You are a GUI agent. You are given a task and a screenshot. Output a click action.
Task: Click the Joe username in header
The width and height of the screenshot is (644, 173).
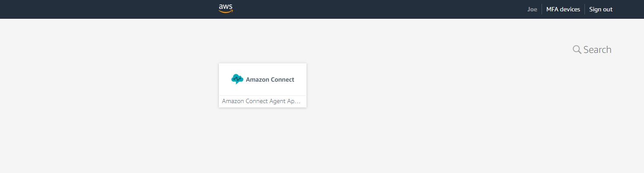[x=532, y=9]
